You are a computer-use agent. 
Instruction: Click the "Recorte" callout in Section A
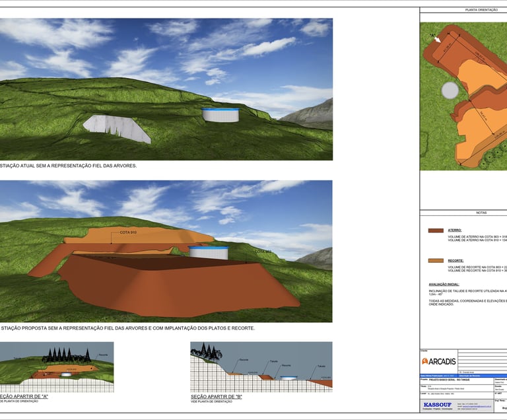pos(103,355)
